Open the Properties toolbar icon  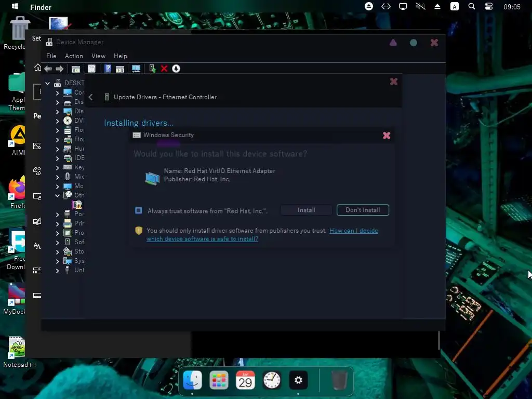click(x=91, y=69)
